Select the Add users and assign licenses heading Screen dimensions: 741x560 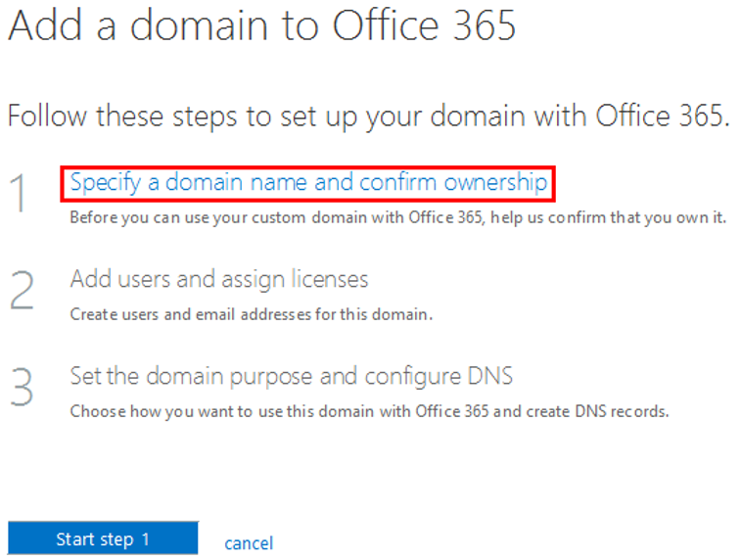click(x=219, y=279)
